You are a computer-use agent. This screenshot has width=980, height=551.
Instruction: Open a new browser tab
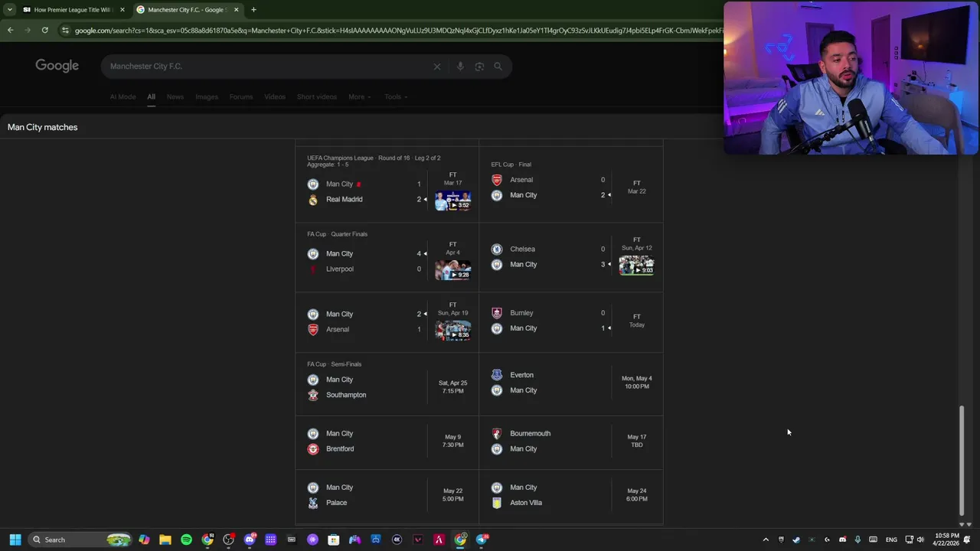[x=253, y=9]
